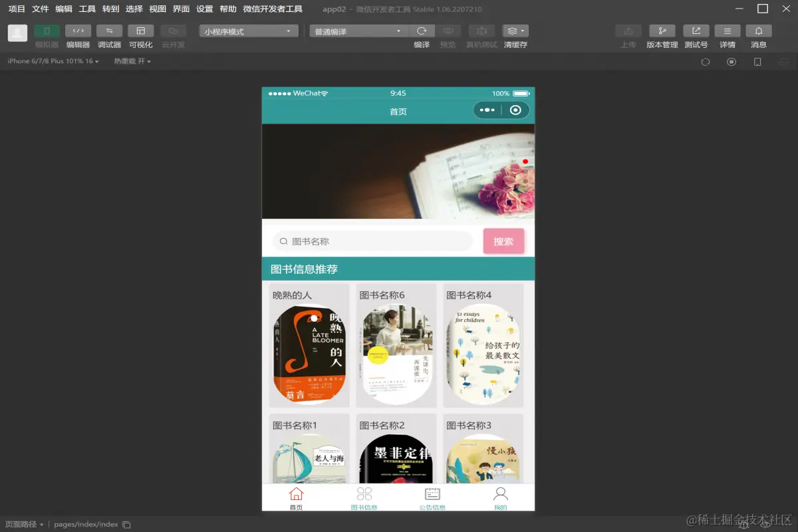Maximize the developer tools window

763,9
